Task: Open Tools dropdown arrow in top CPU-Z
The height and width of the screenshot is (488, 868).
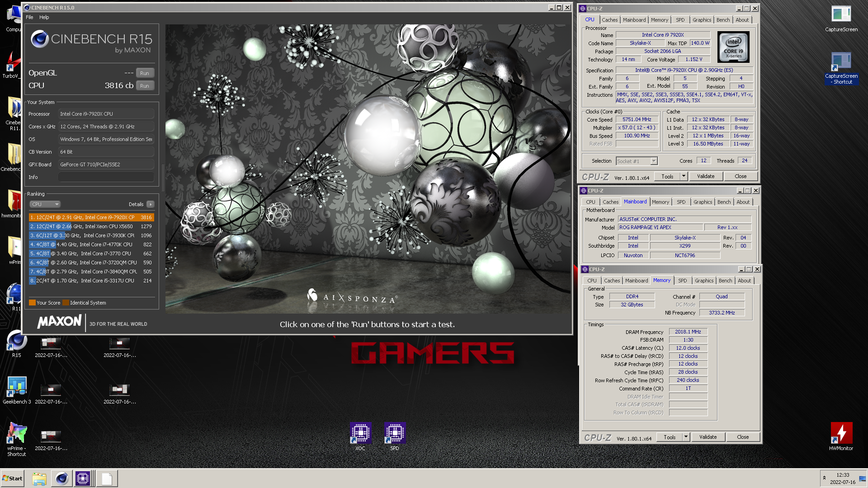Action: [684, 176]
